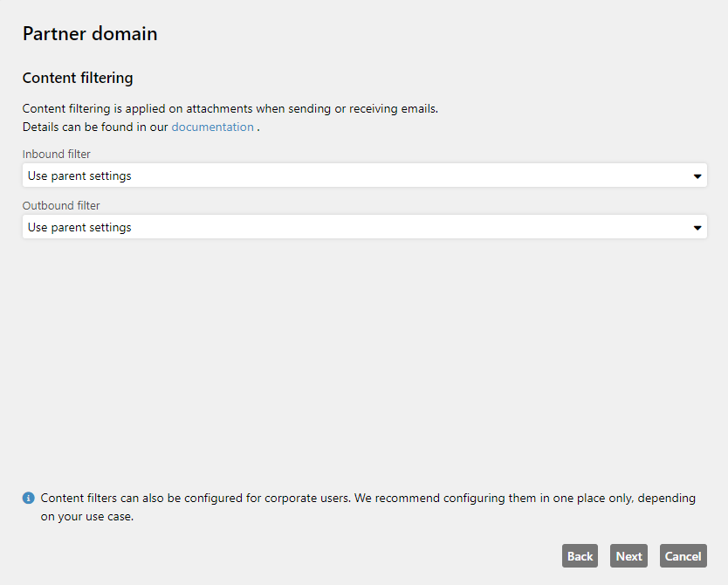728x585 pixels.
Task: Click 'Details can be found in our' text
Action: tap(95, 127)
